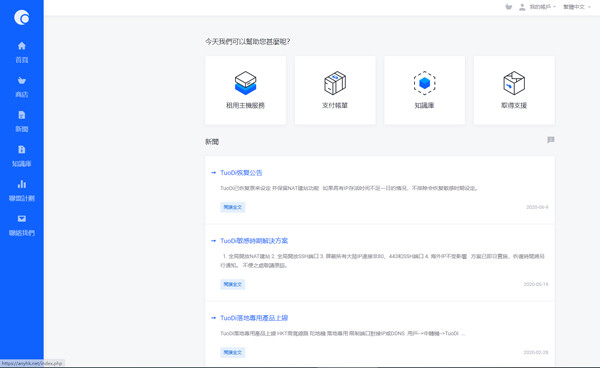Open the TuoDi敏感時期解決方案 news title
600x368 pixels.
pos(254,241)
